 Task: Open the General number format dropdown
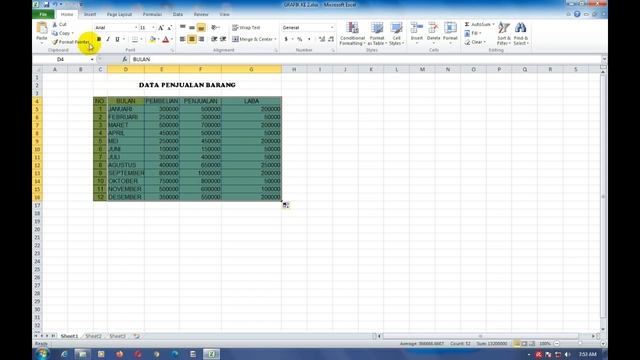[332, 28]
